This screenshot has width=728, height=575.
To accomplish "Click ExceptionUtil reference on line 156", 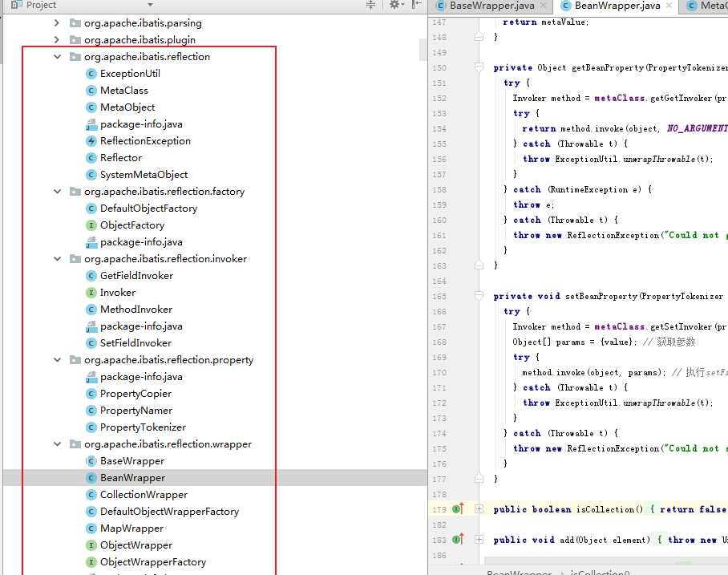I will (x=586, y=159).
